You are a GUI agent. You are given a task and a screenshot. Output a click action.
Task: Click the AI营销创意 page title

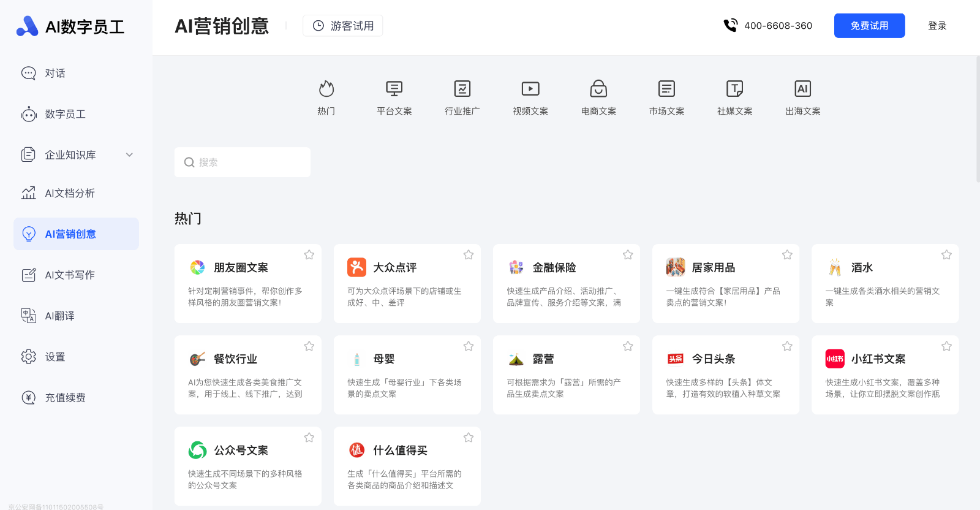pyautogui.click(x=222, y=26)
